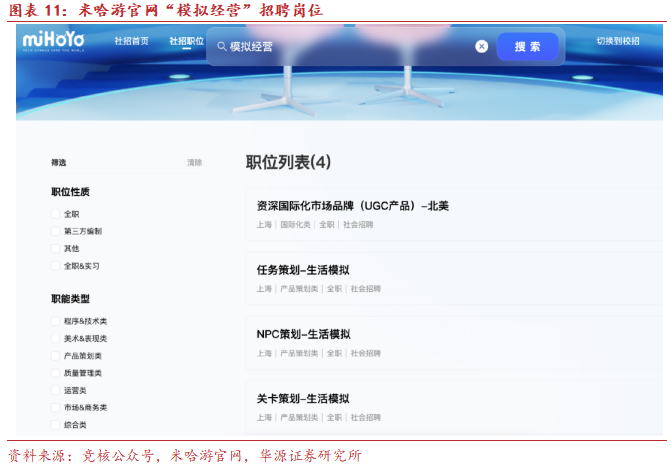Tick the 全职&实习 checkbox
This screenshot has height=470, width=671.
pyautogui.click(x=55, y=266)
